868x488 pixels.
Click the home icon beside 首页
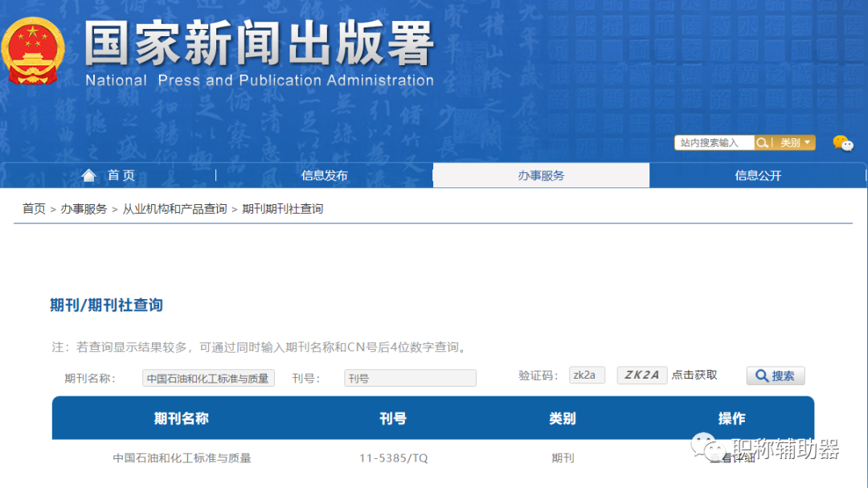[x=88, y=174]
